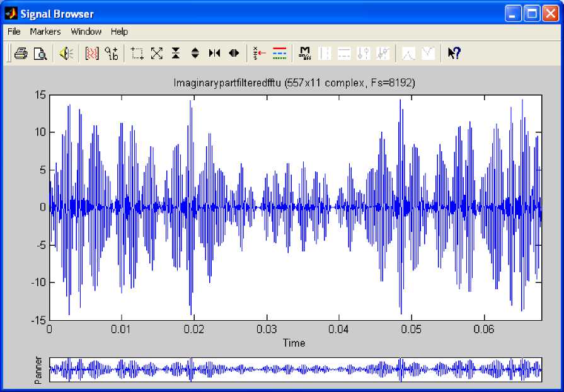Image resolution: width=564 pixels, height=392 pixels.
Task: Click the Full View zoom icon
Action: tap(157, 54)
